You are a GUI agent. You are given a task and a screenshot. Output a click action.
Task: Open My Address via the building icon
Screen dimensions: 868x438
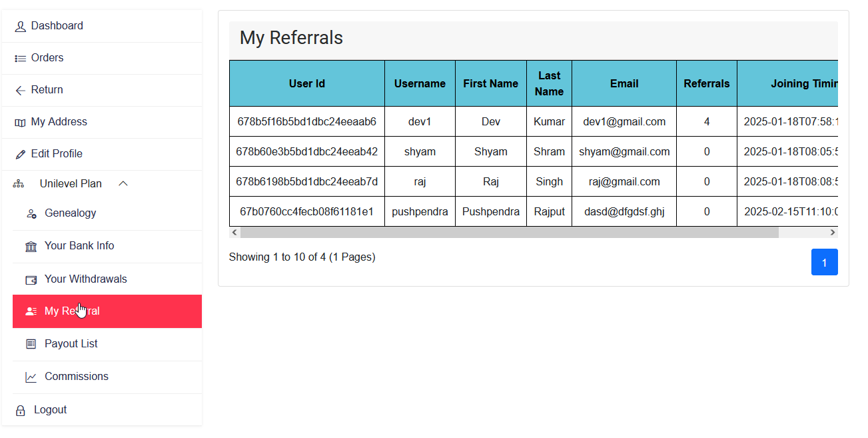coord(20,122)
